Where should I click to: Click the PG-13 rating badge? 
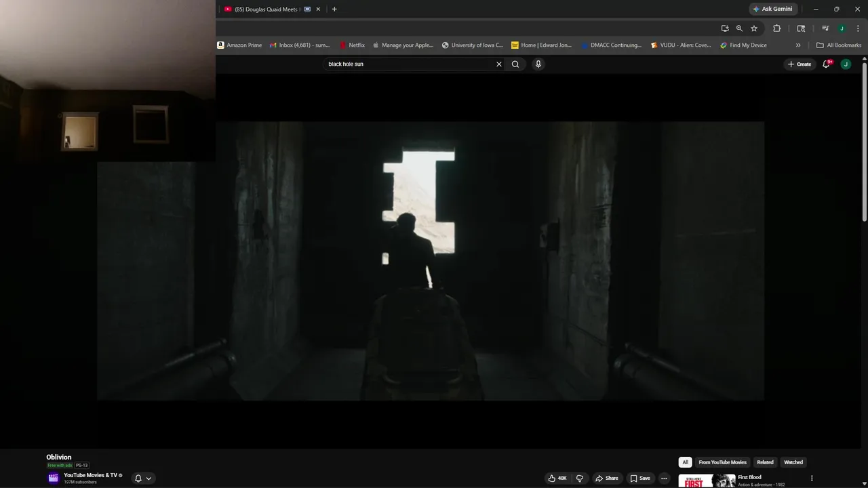click(81, 466)
